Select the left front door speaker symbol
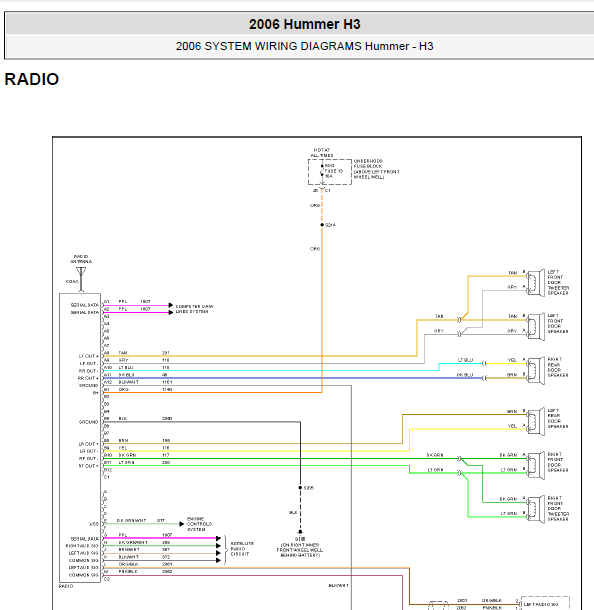Screen dimensions: 594x610 [536, 326]
